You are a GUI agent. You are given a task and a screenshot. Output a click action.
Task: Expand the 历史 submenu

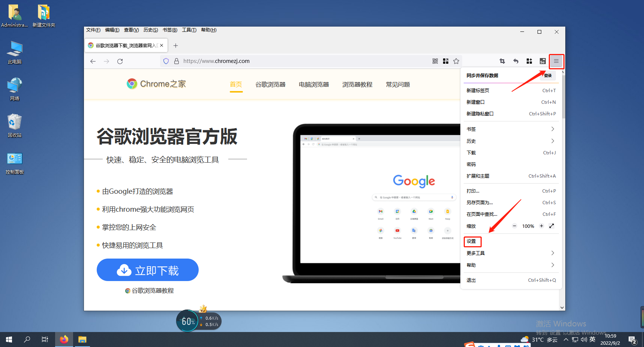(511, 141)
